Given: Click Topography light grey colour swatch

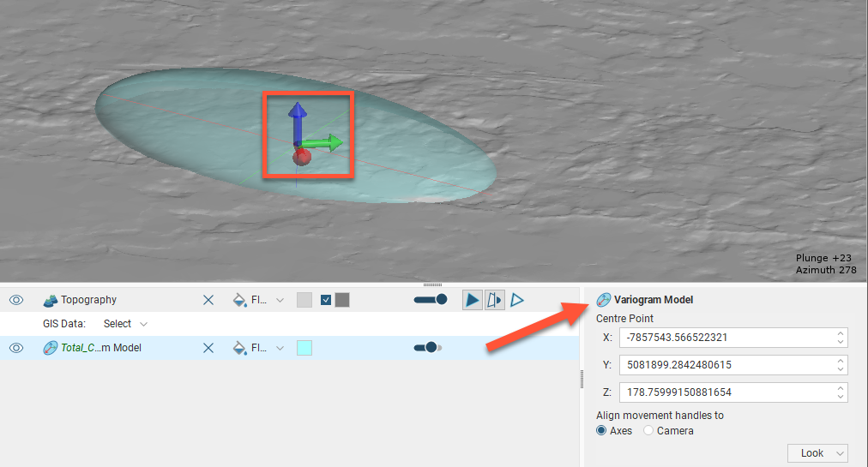Looking at the screenshot, I should pos(304,300).
